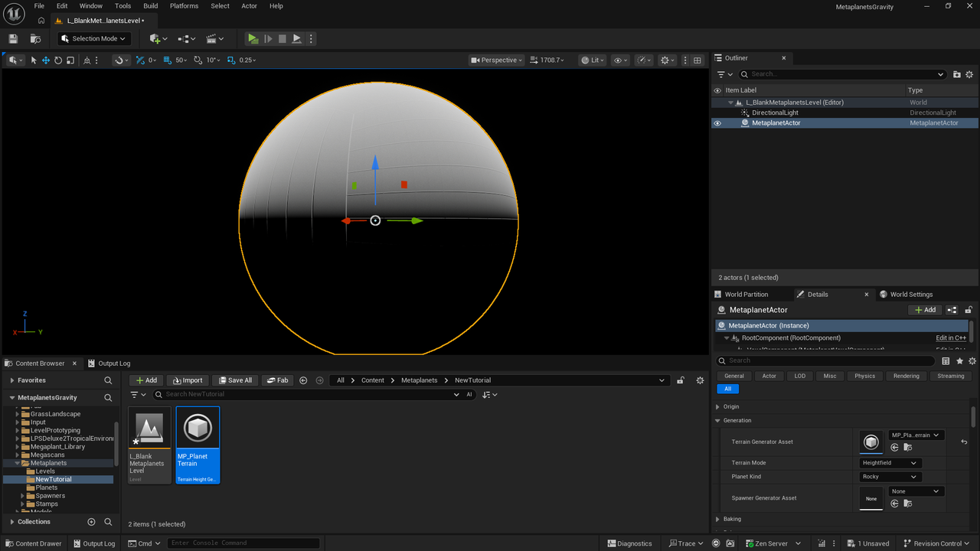The image size is (980, 551).
Task: Open the Browse content icon beside Save
Action: [x=35, y=38]
